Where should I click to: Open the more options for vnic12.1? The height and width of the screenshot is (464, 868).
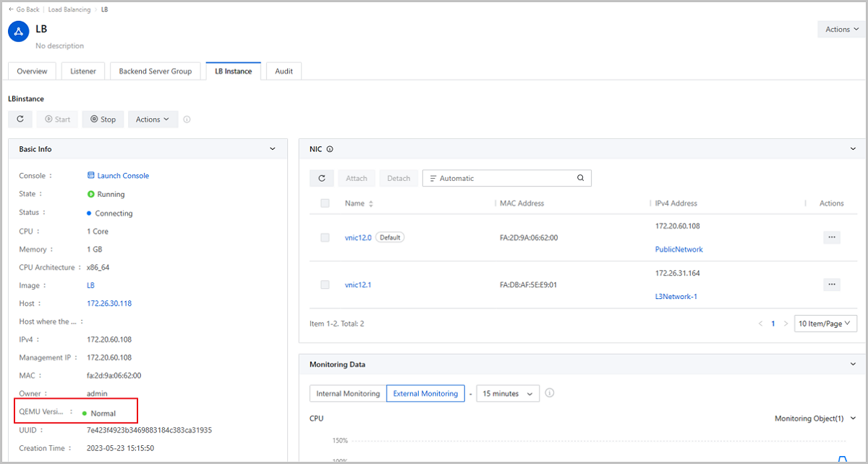[x=831, y=284]
